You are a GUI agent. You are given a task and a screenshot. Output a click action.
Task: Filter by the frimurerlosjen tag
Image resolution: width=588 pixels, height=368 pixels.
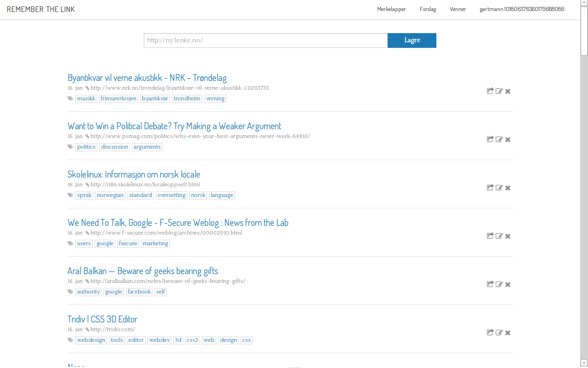click(x=119, y=98)
